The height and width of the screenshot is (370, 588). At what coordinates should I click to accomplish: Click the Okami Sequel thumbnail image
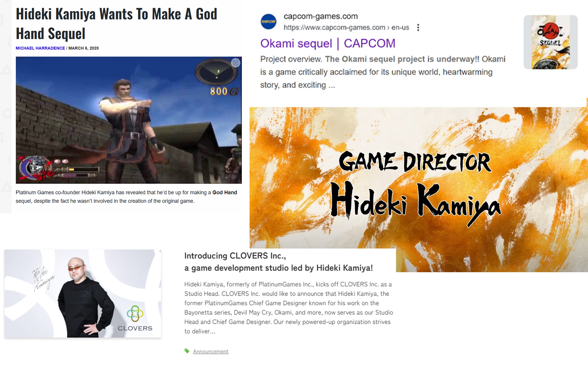pyautogui.click(x=551, y=42)
